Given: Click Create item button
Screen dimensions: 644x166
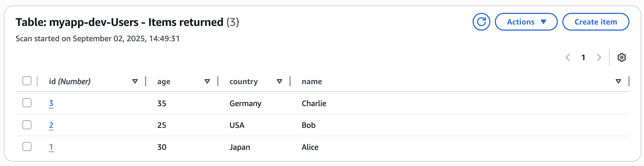Looking at the screenshot, I should 596,22.
